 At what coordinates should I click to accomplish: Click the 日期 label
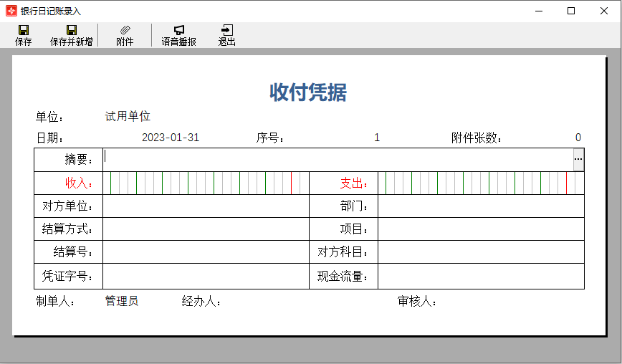pyautogui.click(x=49, y=138)
